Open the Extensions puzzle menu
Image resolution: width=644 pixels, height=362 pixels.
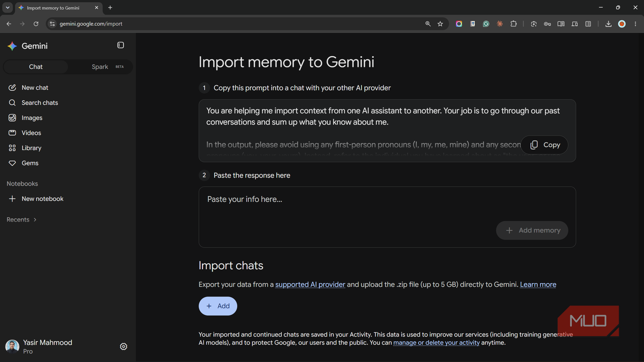click(x=514, y=24)
